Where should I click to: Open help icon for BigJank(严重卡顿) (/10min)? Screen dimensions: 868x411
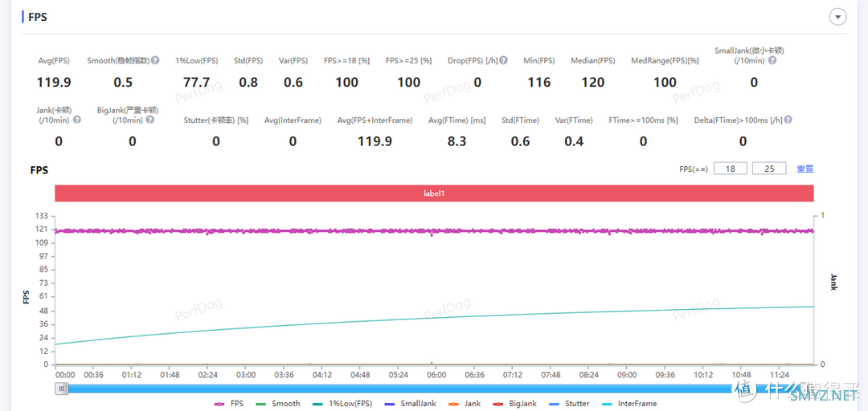[x=150, y=120]
